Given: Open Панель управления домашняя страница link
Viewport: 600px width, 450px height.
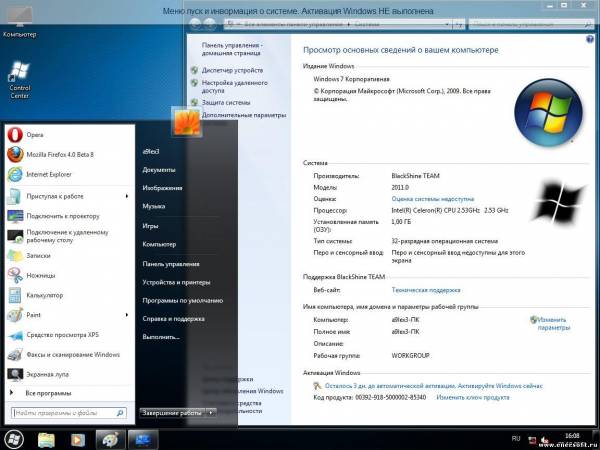Looking at the screenshot, I should pyautogui.click(x=232, y=49).
